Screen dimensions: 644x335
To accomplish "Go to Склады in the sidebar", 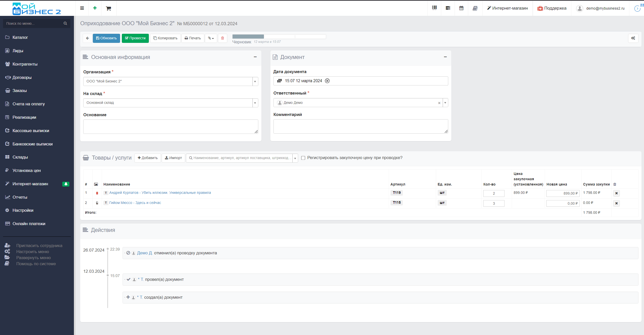I will pos(20,157).
